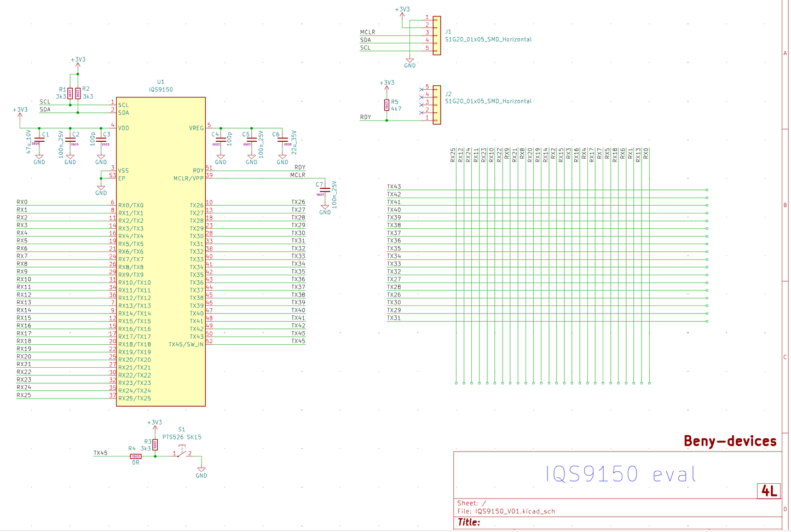The height and width of the screenshot is (532, 791).
Task: Select resistor R5 4k7 symbol
Action: tap(386, 105)
